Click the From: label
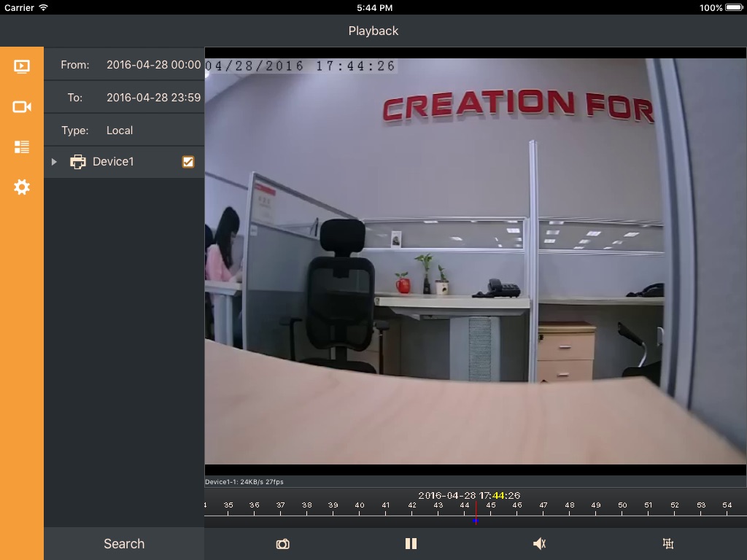This screenshot has height=560, width=747. [75, 65]
